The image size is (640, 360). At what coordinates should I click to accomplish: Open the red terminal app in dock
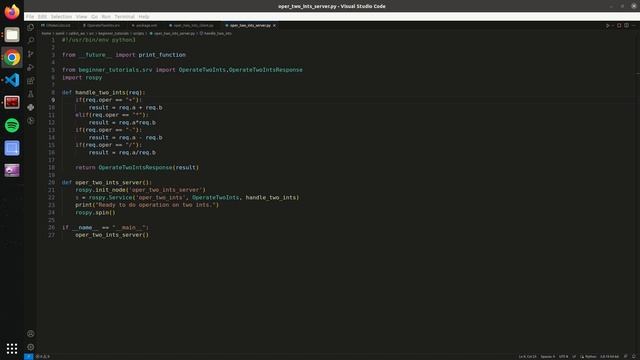click(12, 102)
